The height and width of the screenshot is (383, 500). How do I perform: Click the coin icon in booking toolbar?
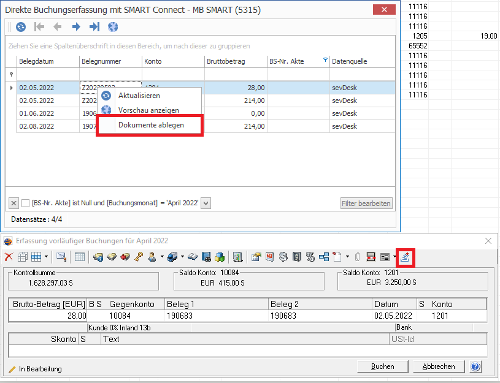283,257
